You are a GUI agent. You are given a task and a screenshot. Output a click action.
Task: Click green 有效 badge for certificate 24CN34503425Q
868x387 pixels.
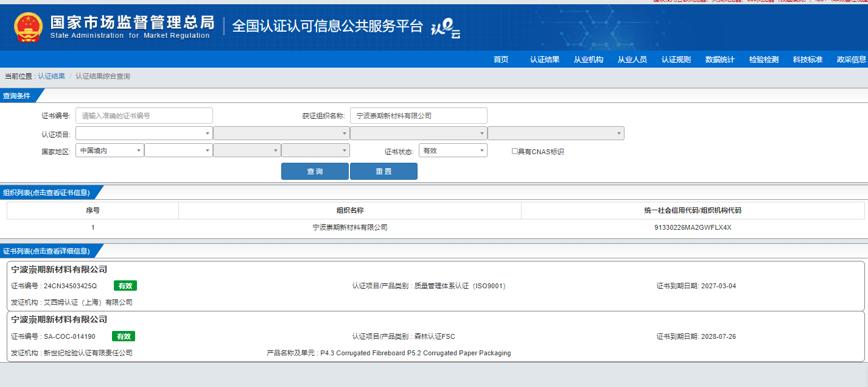[125, 286]
